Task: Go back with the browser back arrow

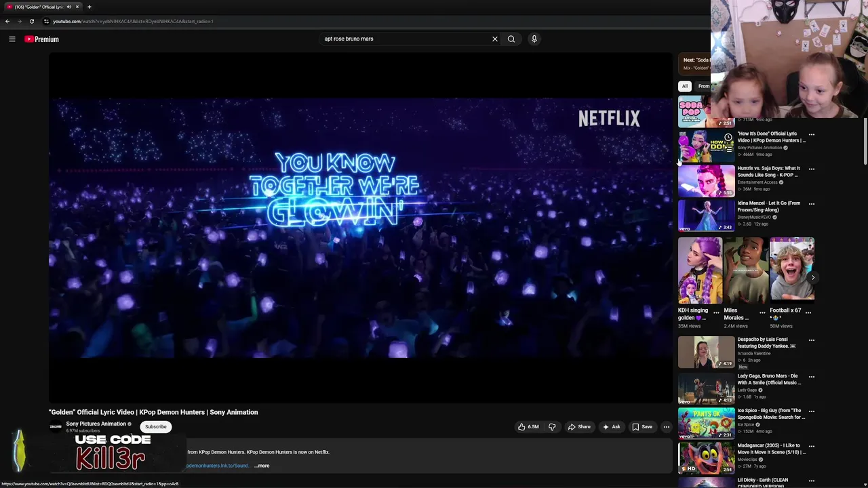Action: tap(7, 21)
